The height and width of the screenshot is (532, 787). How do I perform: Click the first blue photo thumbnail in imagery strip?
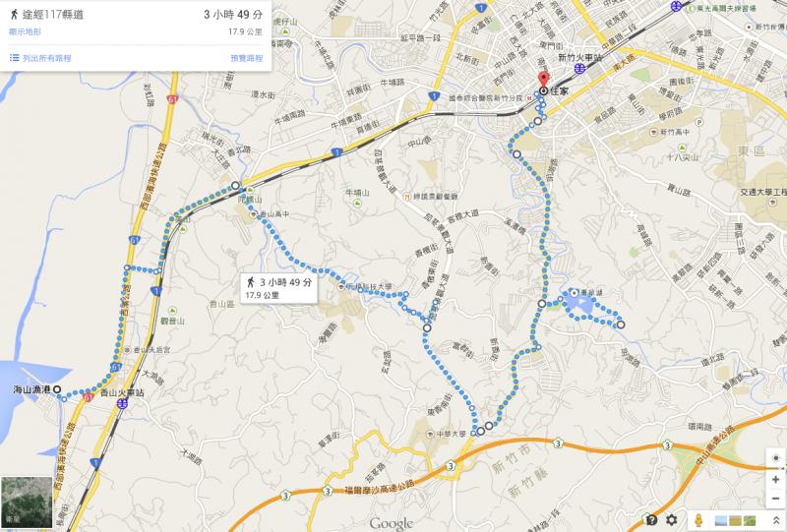pyautogui.click(x=721, y=520)
